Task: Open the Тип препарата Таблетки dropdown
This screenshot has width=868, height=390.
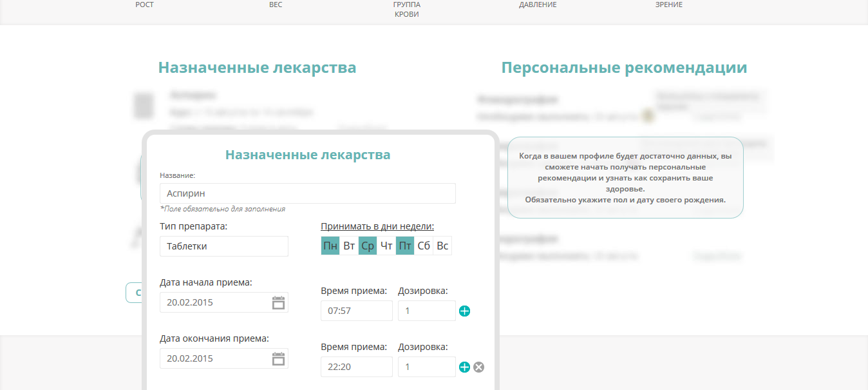Action: tap(223, 246)
